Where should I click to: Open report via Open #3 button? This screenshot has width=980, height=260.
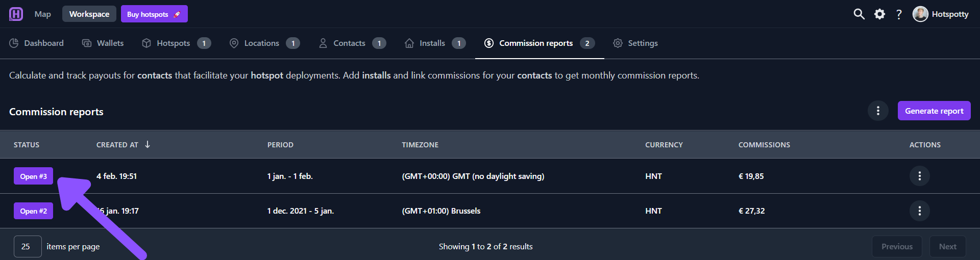tap(33, 176)
